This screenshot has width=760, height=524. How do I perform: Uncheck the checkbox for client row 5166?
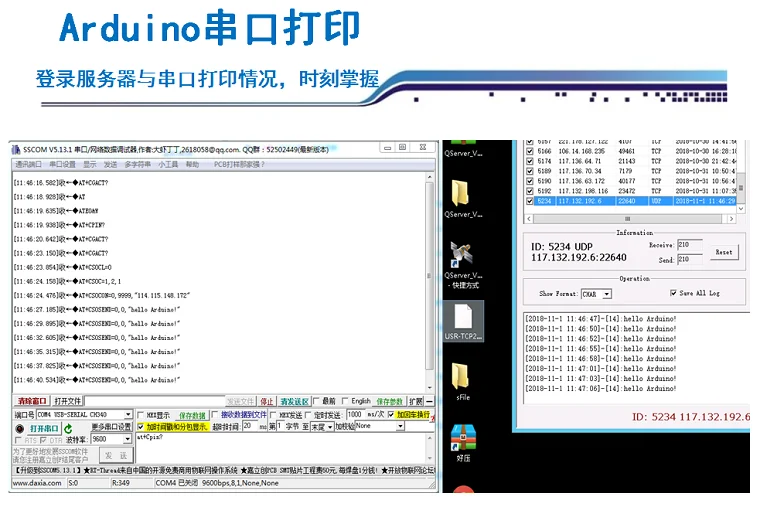(x=530, y=151)
